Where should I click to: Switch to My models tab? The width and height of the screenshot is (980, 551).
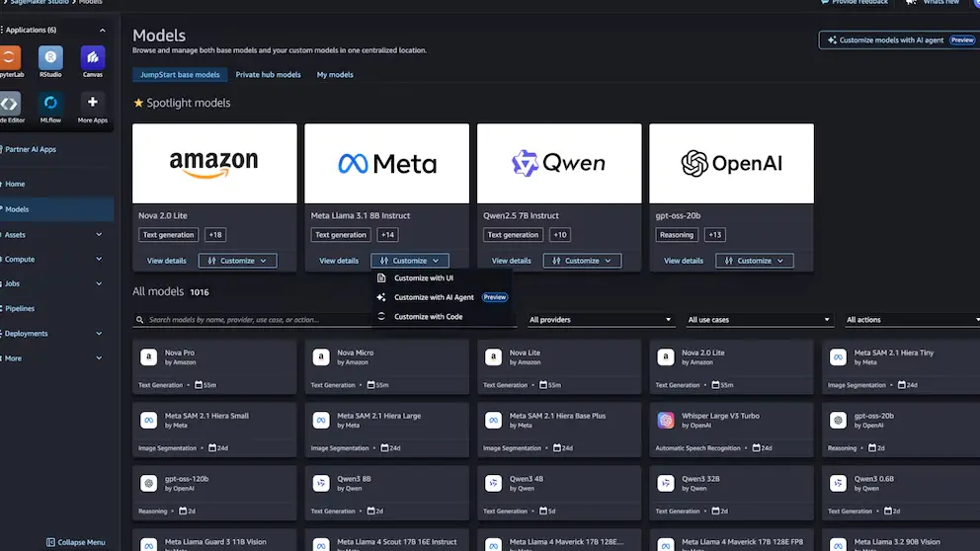335,75
